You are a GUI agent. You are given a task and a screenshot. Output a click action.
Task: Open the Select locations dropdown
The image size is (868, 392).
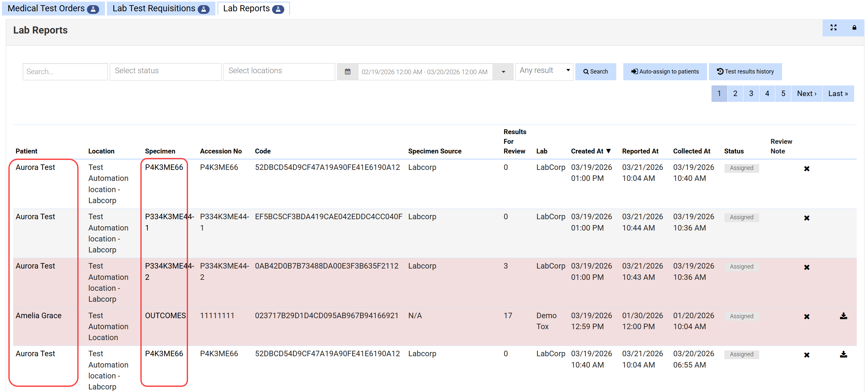tap(279, 71)
